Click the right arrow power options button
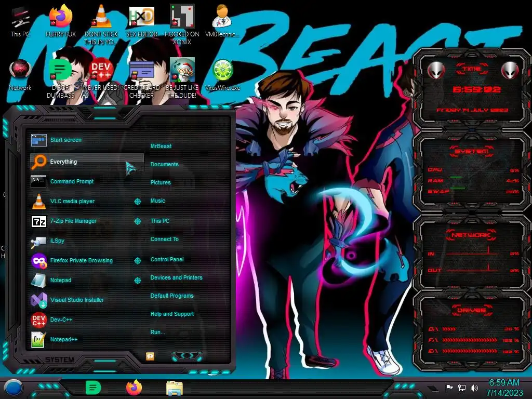Screen dimensions: 532x399 tap(192, 355)
